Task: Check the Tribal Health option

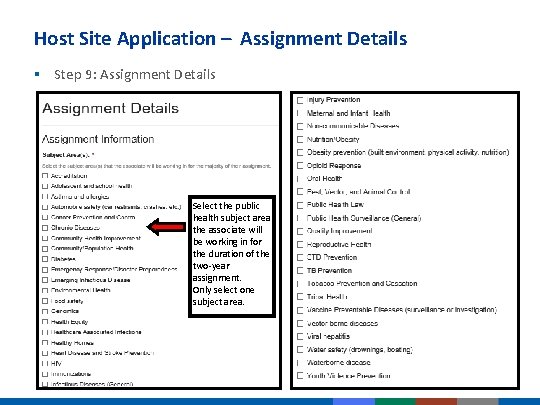Action: point(300,297)
